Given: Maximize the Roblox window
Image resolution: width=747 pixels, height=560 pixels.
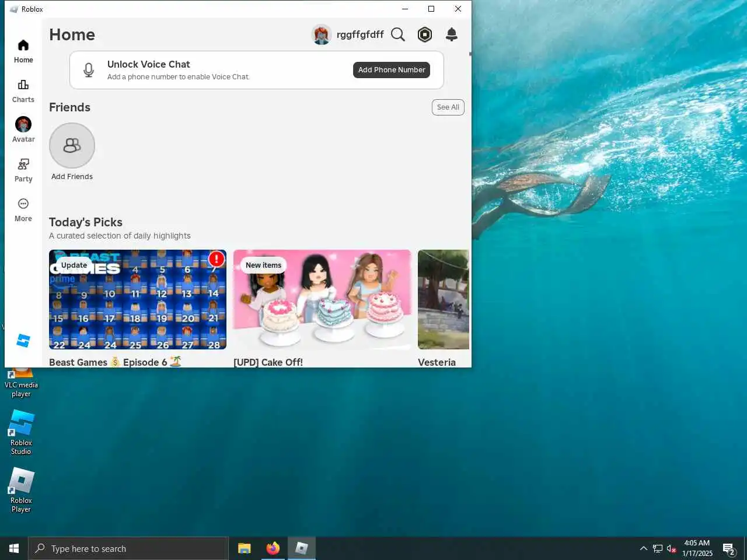Looking at the screenshot, I should click(431, 9).
